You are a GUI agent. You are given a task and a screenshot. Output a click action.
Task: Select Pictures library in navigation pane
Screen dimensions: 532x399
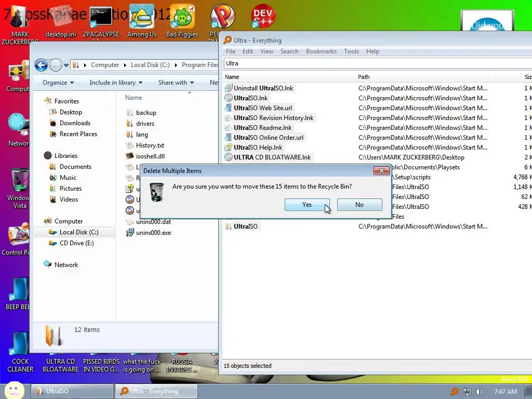[x=71, y=188]
